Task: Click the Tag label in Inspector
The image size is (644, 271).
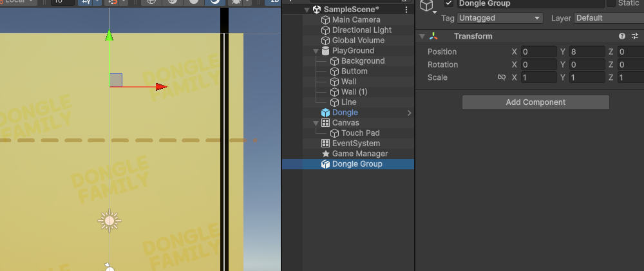Action: point(448,18)
